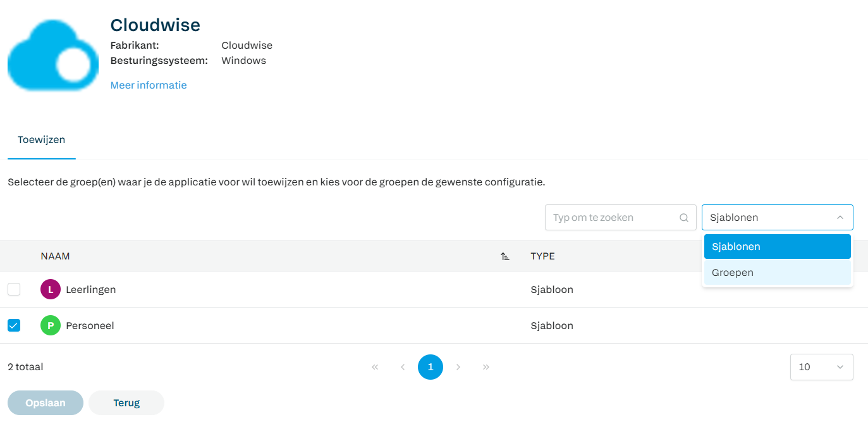The width and height of the screenshot is (868, 424).
Task: Uncheck the Personeel row checkbox
Action: [14, 326]
